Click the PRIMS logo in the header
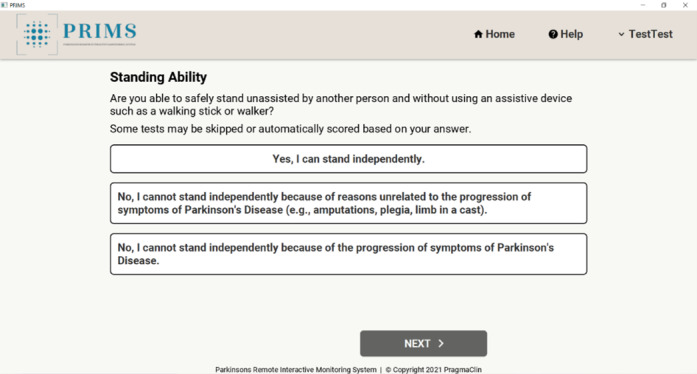The image size is (697, 374). pyautogui.click(x=76, y=34)
